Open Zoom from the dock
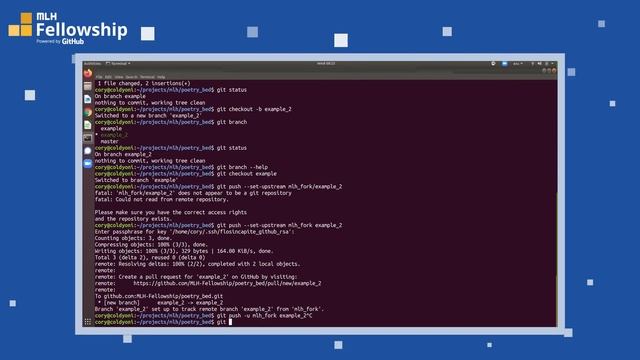The image size is (640, 360). 88,164
